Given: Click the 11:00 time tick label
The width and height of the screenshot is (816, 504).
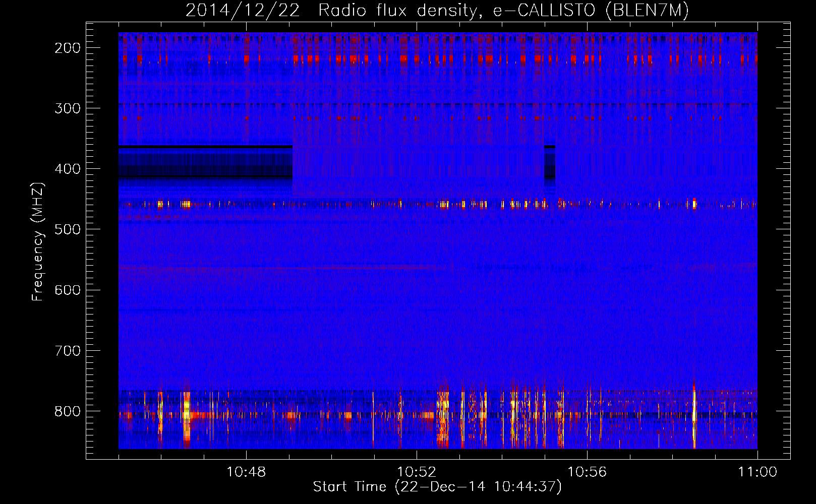Looking at the screenshot, I should click(x=757, y=472).
